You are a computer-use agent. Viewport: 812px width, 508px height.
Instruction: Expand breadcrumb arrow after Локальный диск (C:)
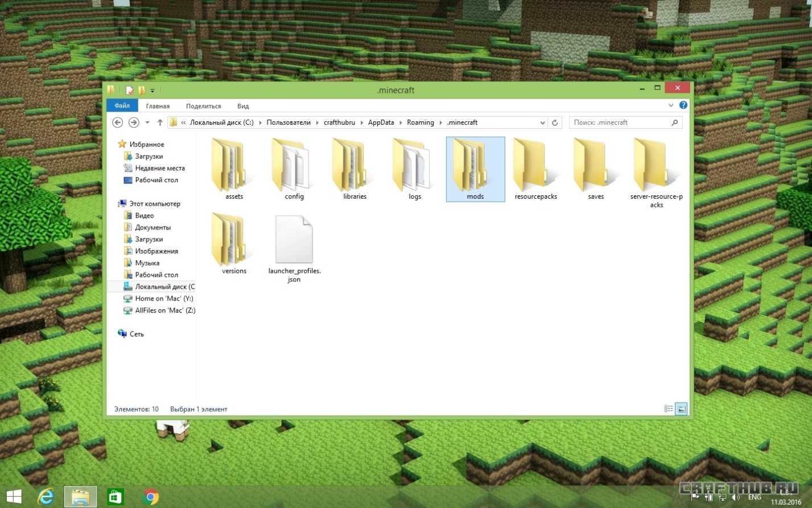[x=260, y=122]
